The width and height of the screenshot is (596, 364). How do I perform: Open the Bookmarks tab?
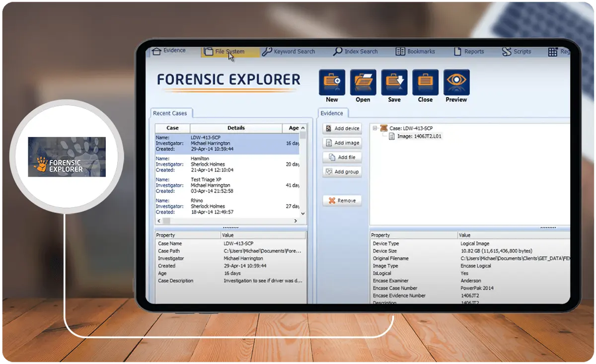pyautogui.click(x=415, y=52)
